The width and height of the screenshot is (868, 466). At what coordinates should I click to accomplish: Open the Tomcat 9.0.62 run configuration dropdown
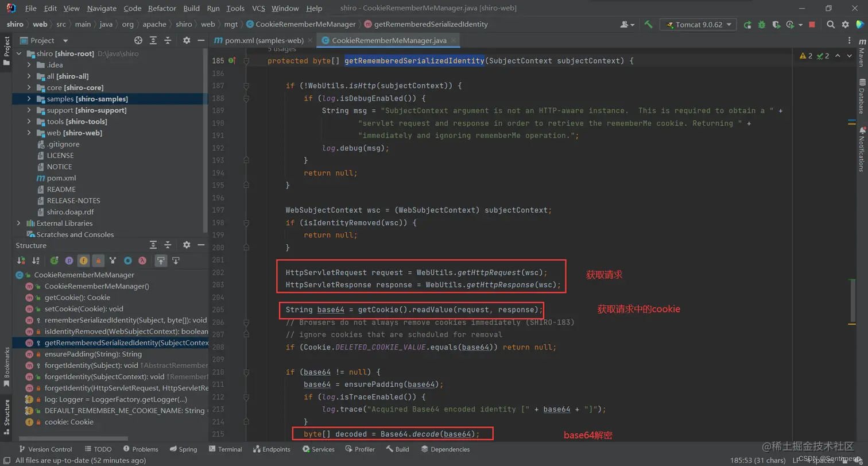(698, 25)
